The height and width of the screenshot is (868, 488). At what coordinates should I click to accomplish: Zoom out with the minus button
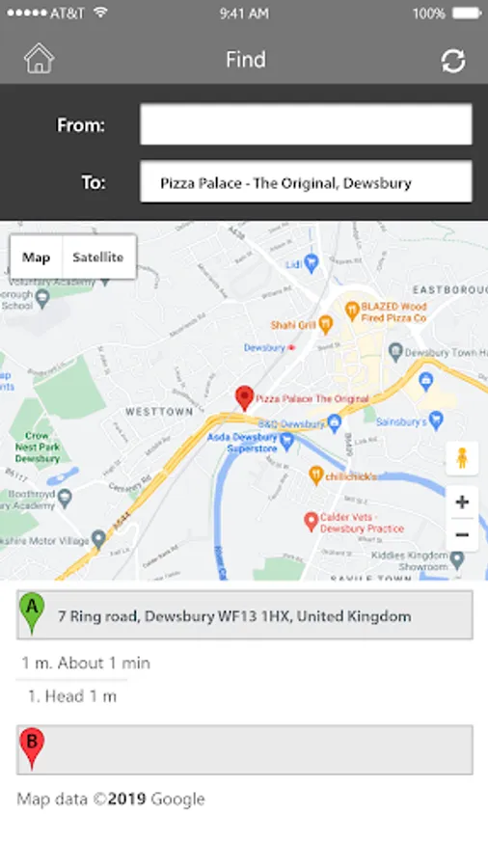[462, 534]
